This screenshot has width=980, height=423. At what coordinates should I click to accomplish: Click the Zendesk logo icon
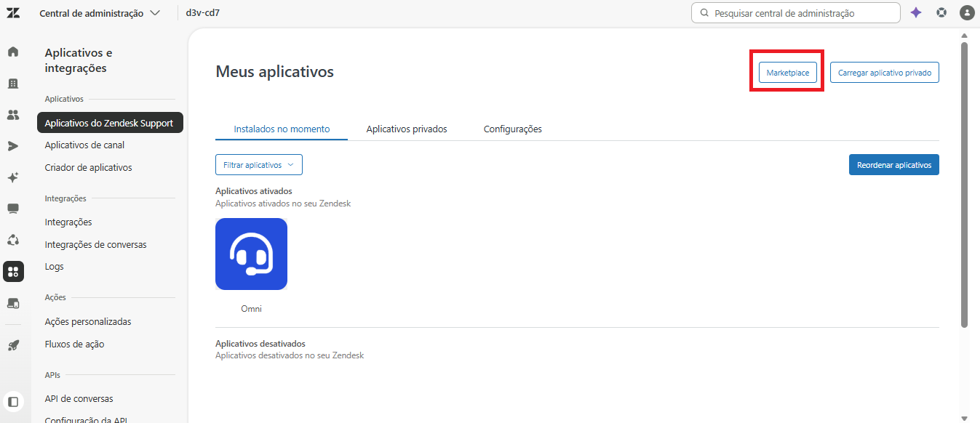coord(13,13)
